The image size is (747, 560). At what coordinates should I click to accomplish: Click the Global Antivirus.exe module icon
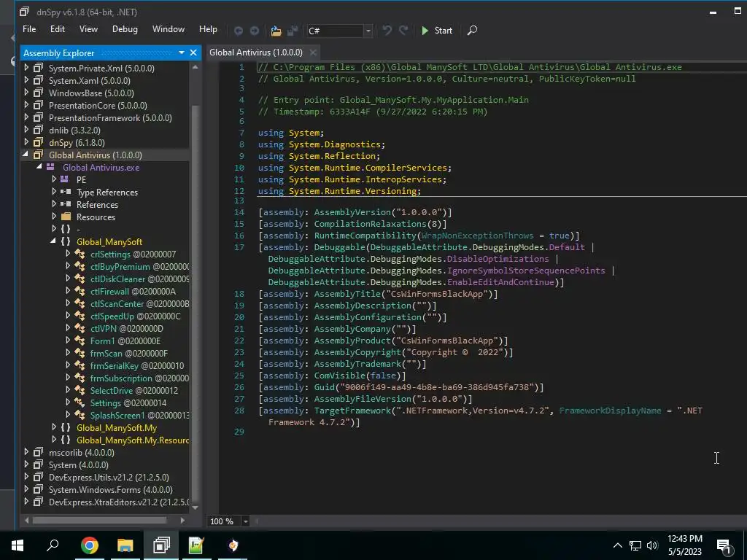(50, 167)
